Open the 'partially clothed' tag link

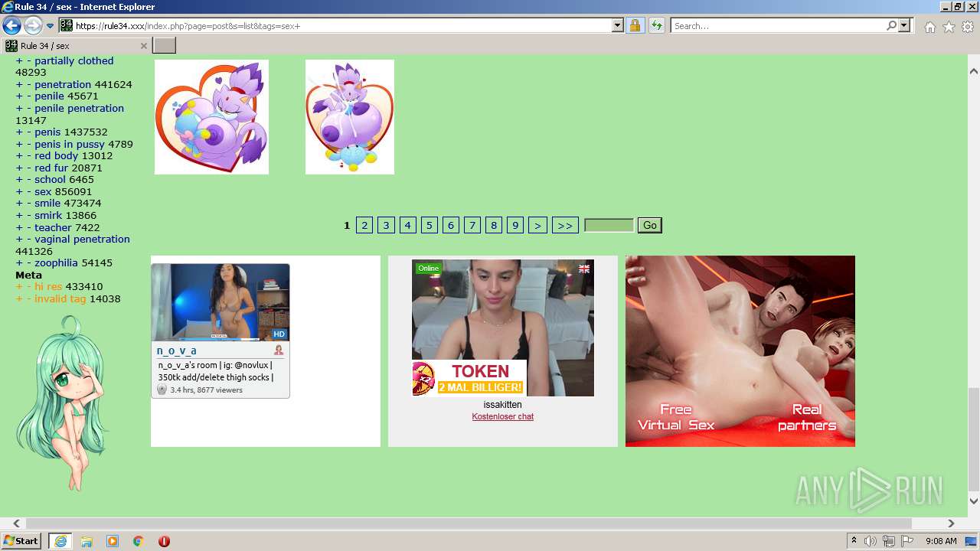pyautogui.click(x=73, y=60)
